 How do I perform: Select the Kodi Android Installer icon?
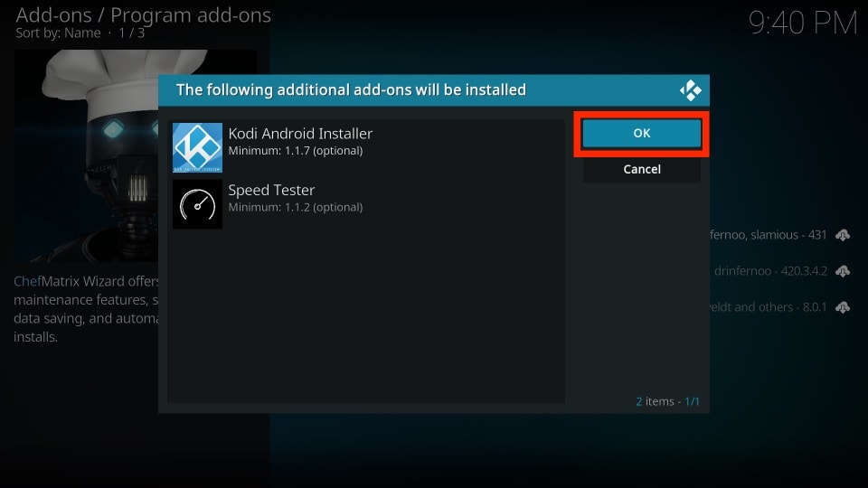click(198, 147)
